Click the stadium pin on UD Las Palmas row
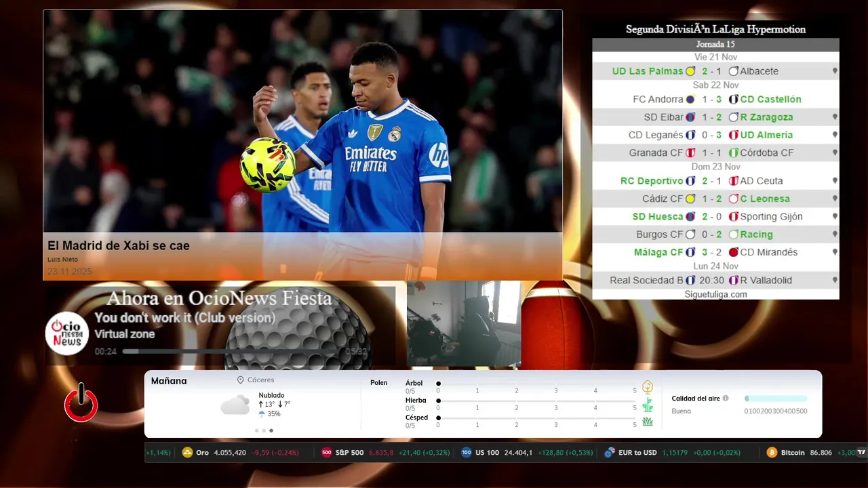The height and width of the screenshot is (488, 868). (x=835, y=71)
